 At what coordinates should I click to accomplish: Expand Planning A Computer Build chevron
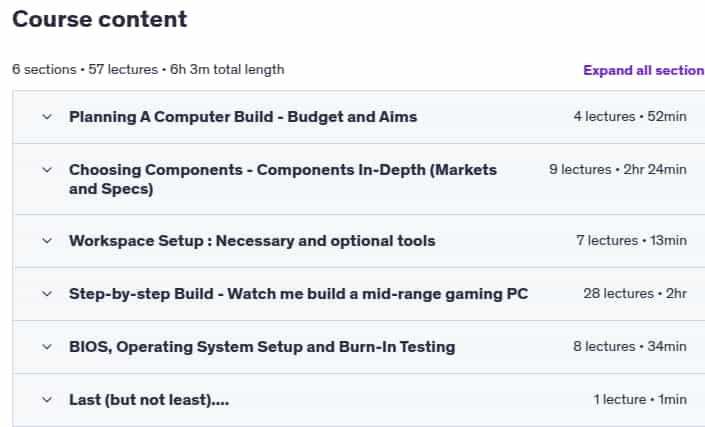pyautogui.click(x=47, y=117)
